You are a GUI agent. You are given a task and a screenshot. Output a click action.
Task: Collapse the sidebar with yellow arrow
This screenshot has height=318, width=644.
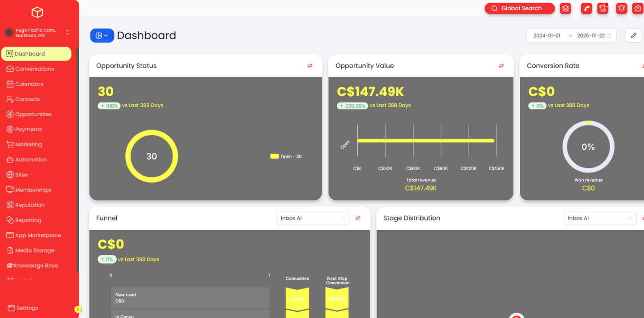[78, 309]
